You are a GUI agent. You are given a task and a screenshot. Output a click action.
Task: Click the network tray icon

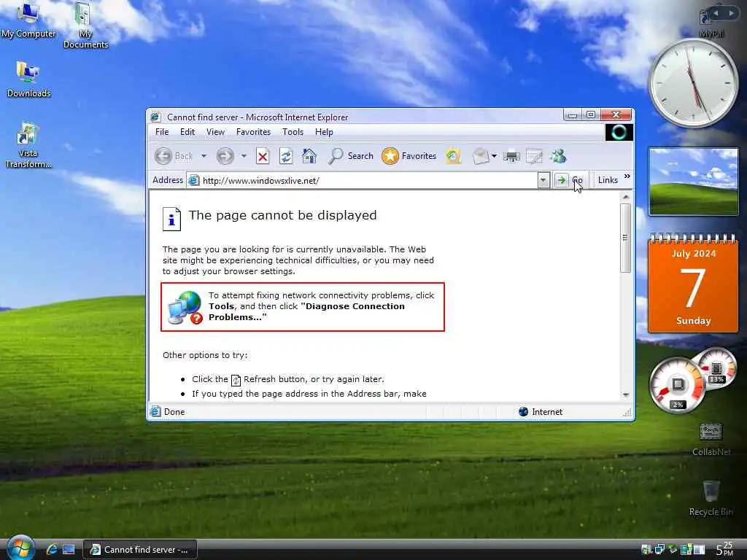coord(659,550)
